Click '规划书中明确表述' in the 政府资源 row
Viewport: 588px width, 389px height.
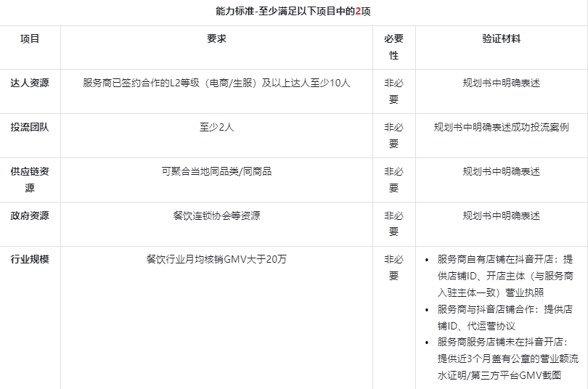[502, 216]
